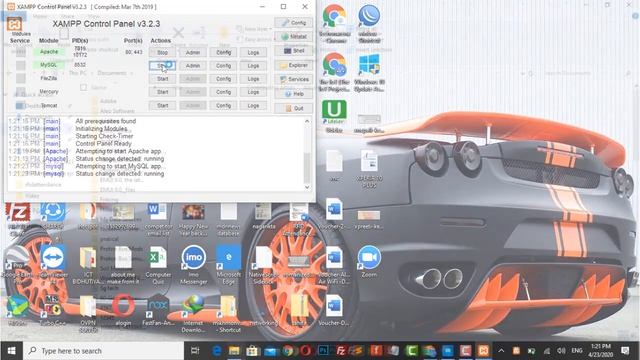Image resolution: width=640 pixels, height=360 pixels.
Task: Toggle MySQL service install checkbox
Action: tap(20, 65)
